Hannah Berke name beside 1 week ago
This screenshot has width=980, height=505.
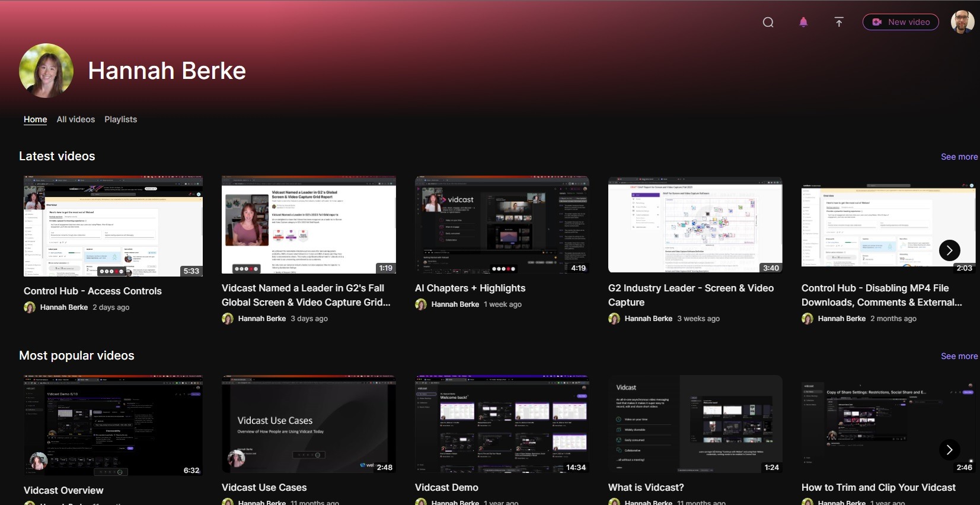[455, 304]
